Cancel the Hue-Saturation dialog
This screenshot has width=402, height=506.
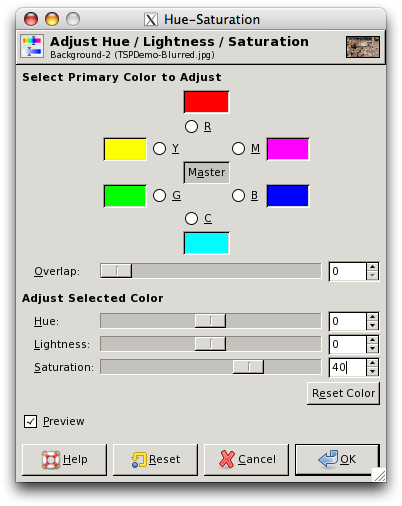tap(246, 459)
